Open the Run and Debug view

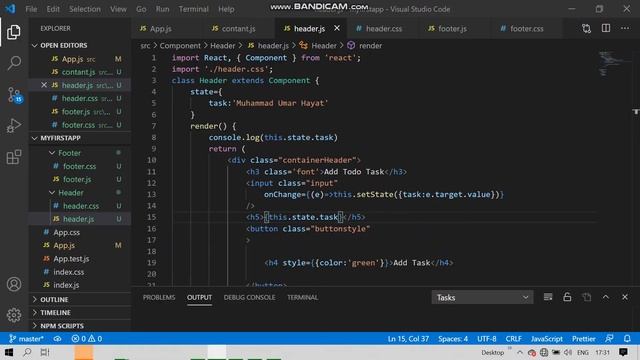pyautogui.click(x=14, y=126)
